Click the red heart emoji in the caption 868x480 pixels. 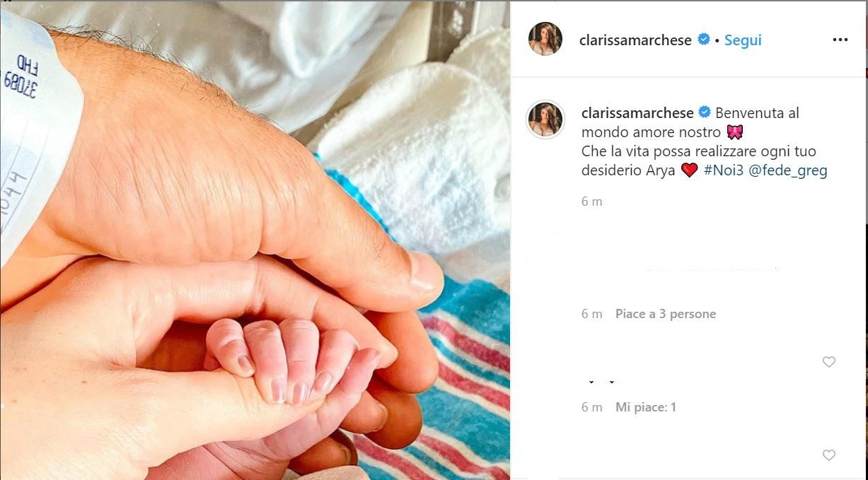coord(690,170)
